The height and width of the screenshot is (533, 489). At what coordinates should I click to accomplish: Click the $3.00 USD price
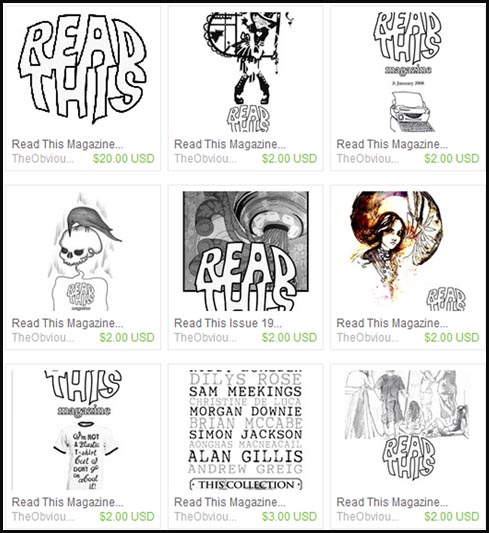coord(289,516)
